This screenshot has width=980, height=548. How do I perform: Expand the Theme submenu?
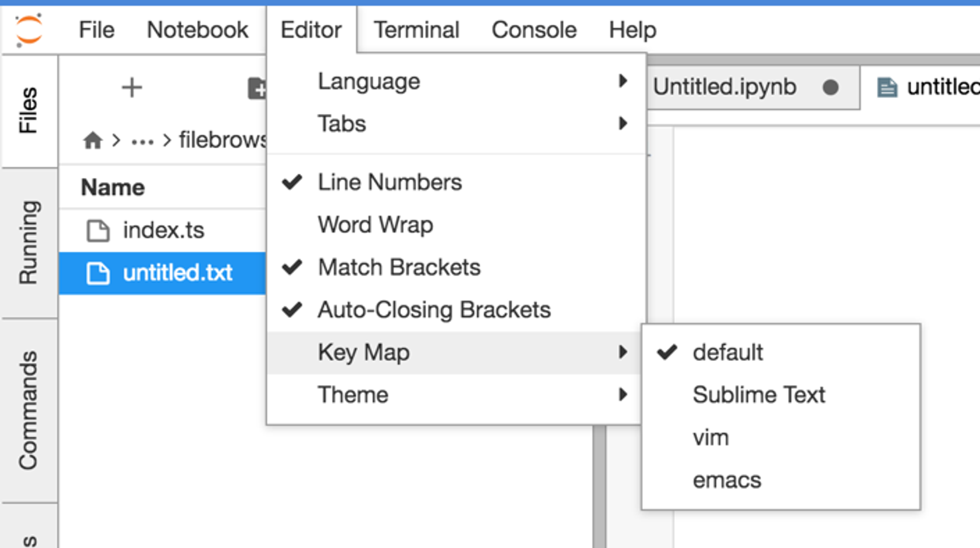point(353,394)
